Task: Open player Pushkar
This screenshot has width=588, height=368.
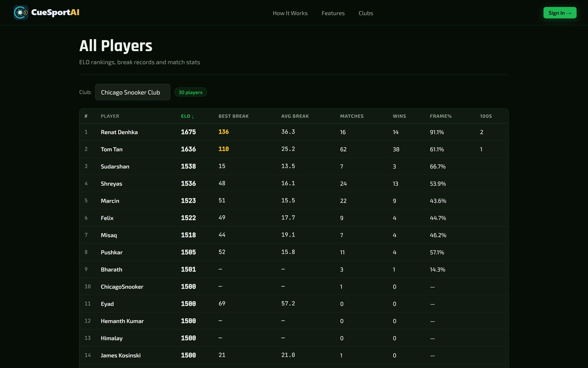Action: coord(111,252)
